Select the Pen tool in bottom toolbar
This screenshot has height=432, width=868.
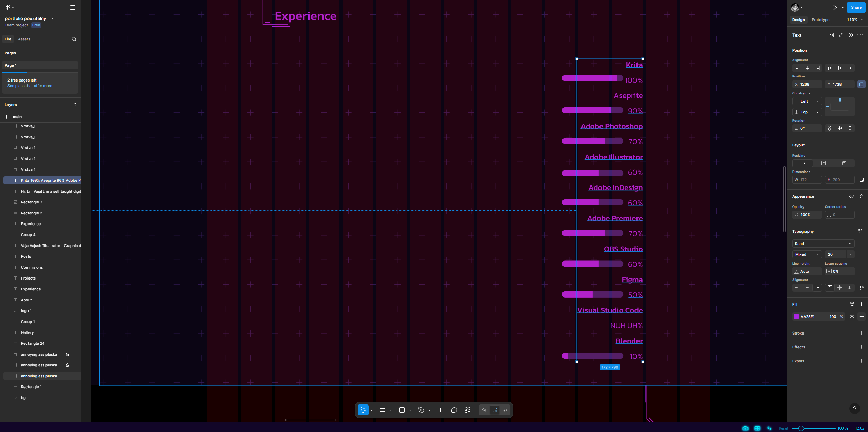point(421,410)
